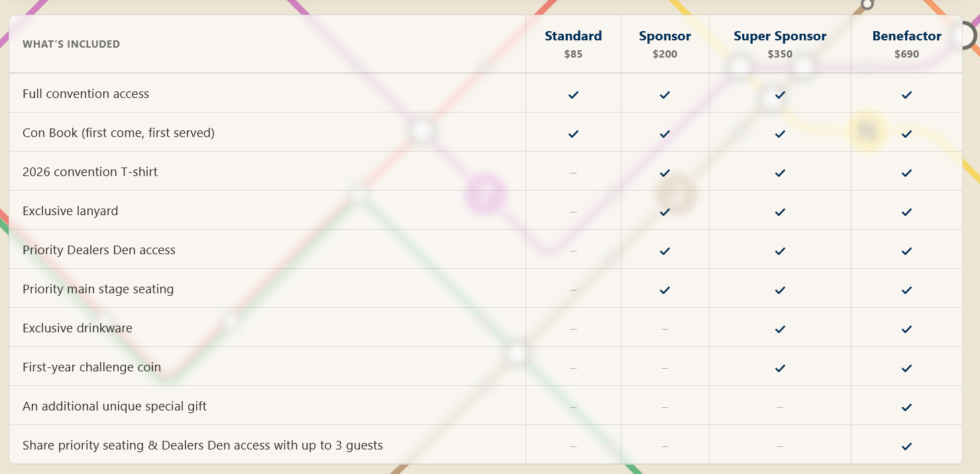Click the Sponsor checkmark for 2026 convention T-shirt
980x474 pixels.
click(665, 173)
